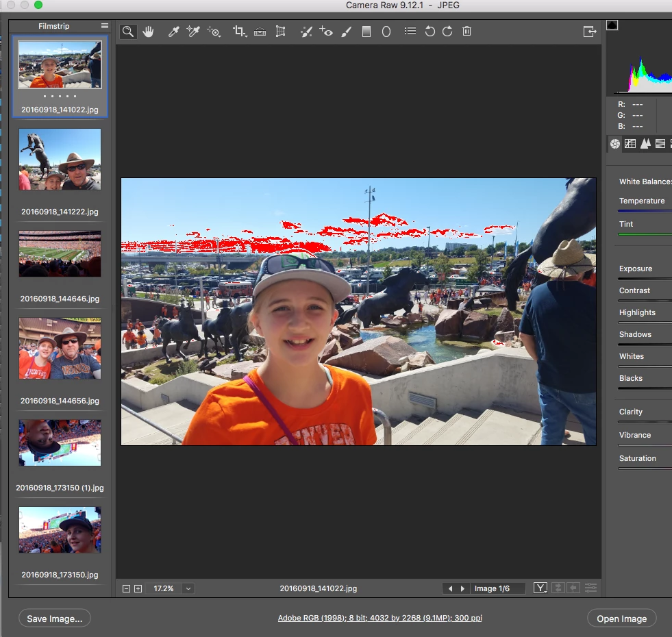The width and height of the screenshot is (672, 637).
Task: Click the 17.2% zoom level field
Action: 164,588
